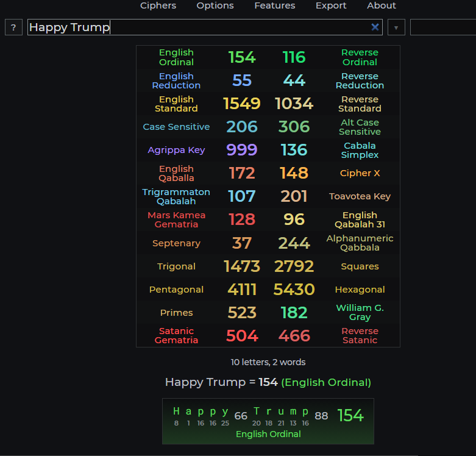
Task: Click the Reverse Satanic label
Action: click(x=360, y=335)
